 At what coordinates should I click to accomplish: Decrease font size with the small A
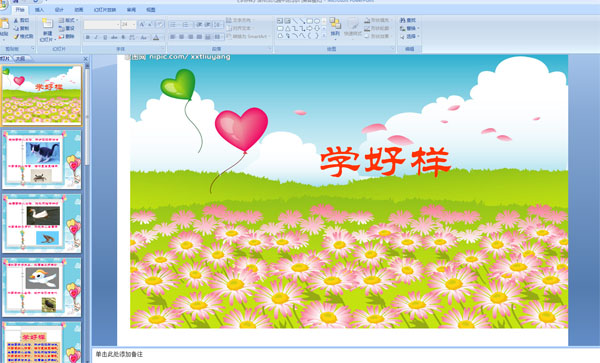(x=150, y=24)
